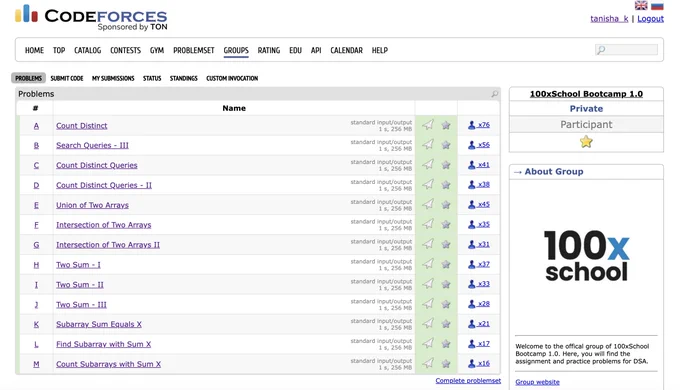Click the yellow star in group panel
This screenshot has width=680, height=390.
point(586,142)
